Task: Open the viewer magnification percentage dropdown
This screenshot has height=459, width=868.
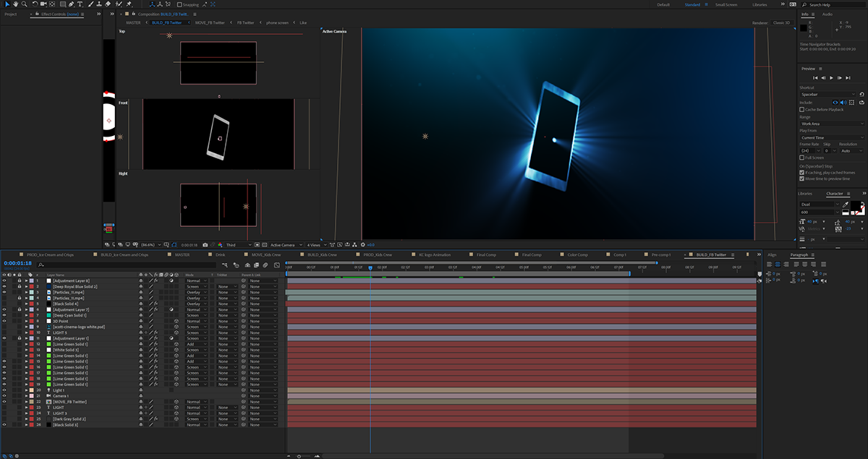Action: coord(150,245)
